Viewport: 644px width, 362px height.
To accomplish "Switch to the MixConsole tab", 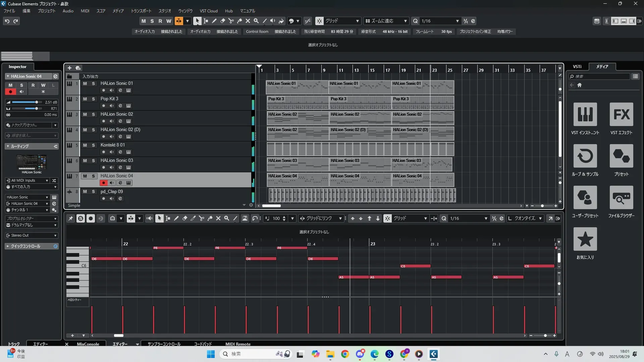I will point(88,344).
